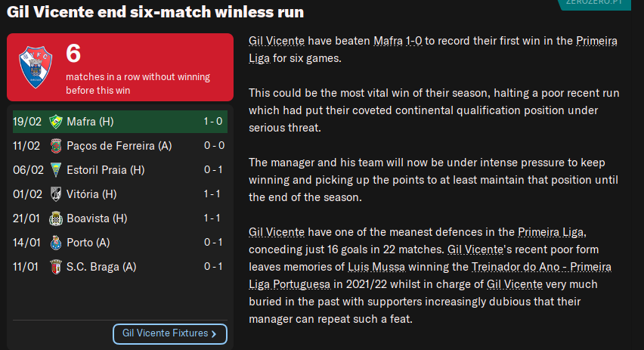Click the Porto club badge icon
644x350 pixels.
[54, 243]
